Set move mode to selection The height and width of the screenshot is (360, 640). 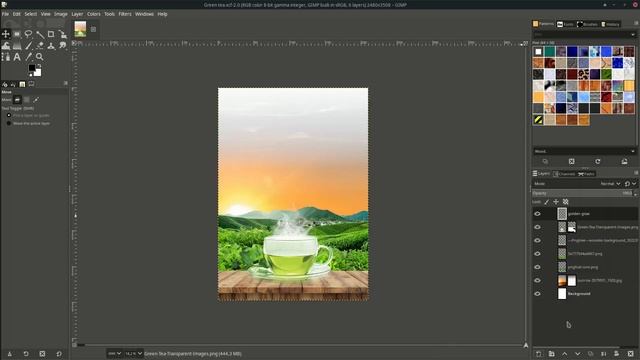click(27, 100)
